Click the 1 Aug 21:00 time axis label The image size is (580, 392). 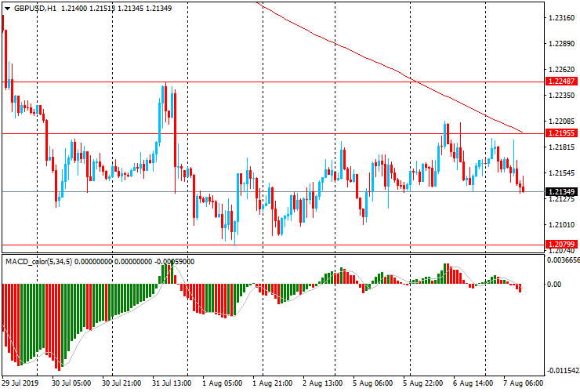tap(272, 383)
